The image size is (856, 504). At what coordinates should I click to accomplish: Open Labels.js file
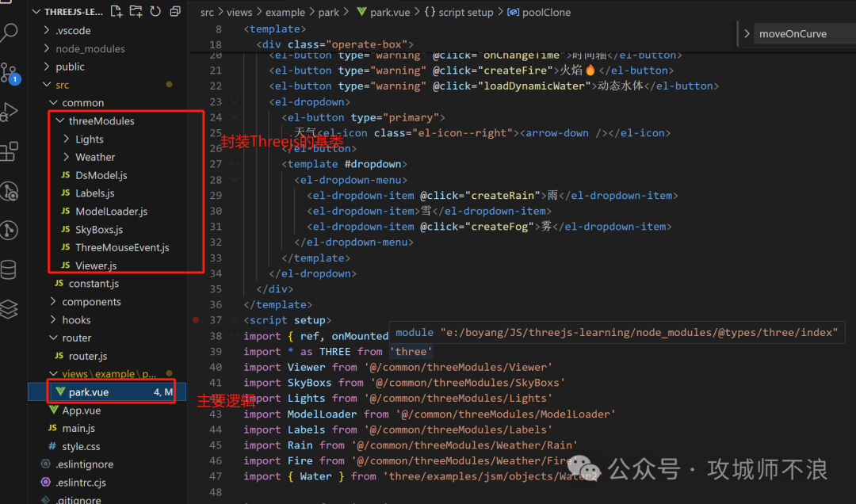[x=95, y=193]
